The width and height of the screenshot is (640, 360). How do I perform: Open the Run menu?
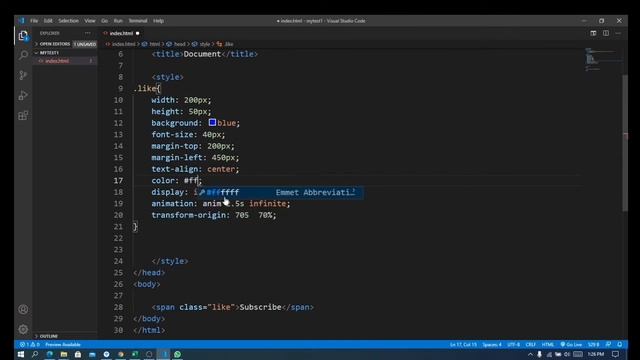tap(118, 21)
